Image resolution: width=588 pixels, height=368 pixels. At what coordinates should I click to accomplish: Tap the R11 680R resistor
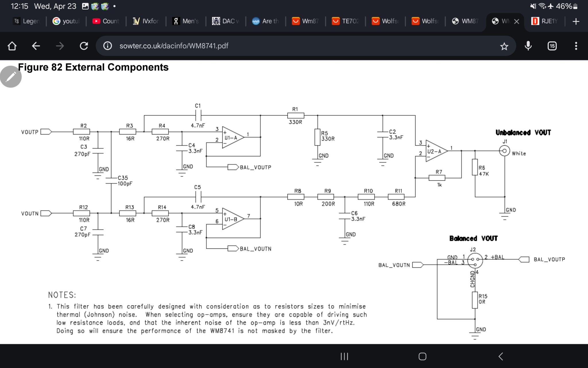pyautogui.click(x=396, y=197)
